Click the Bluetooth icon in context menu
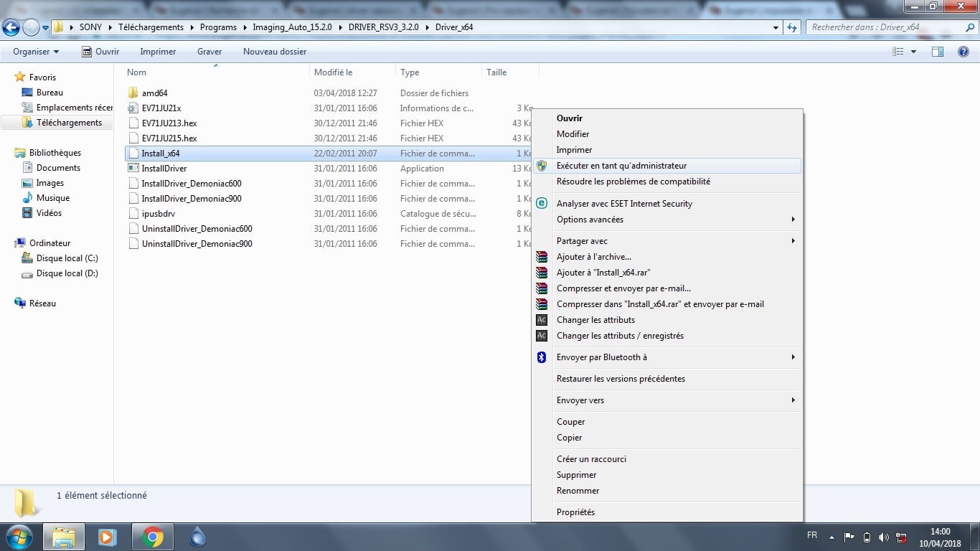 pyautogui.click(x=542, y=357)
